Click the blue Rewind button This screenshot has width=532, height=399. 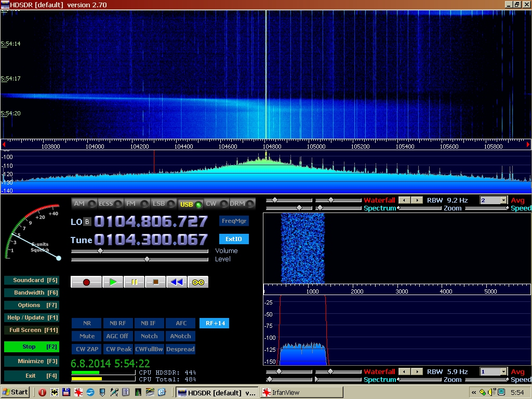click(177, 282)
